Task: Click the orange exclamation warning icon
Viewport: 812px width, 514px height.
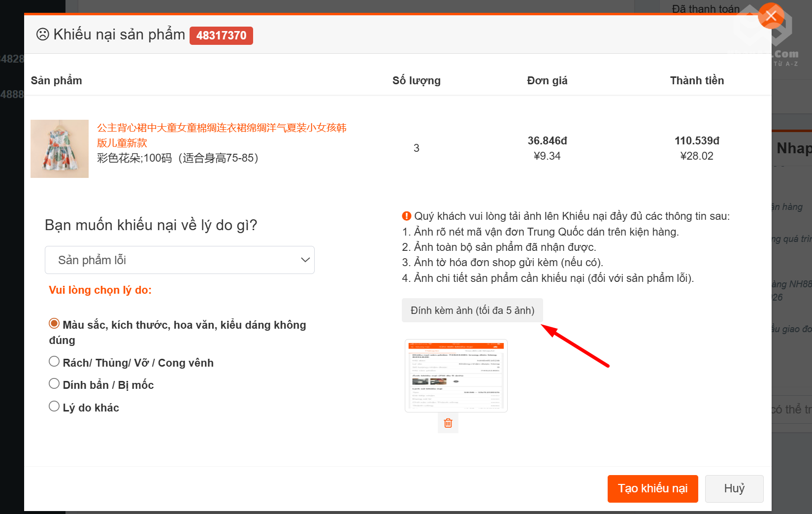Action: [x=406, y=216]
